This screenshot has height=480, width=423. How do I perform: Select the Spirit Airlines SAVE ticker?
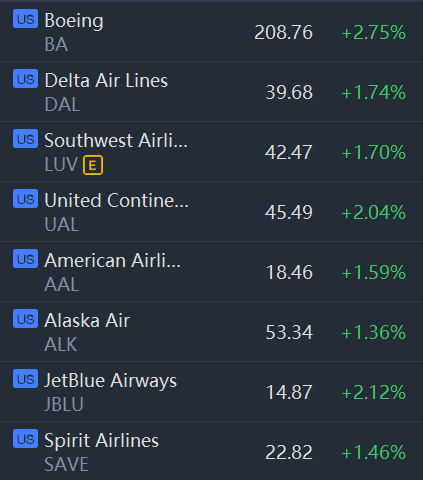pyautogui.click(x=67, y=464)
